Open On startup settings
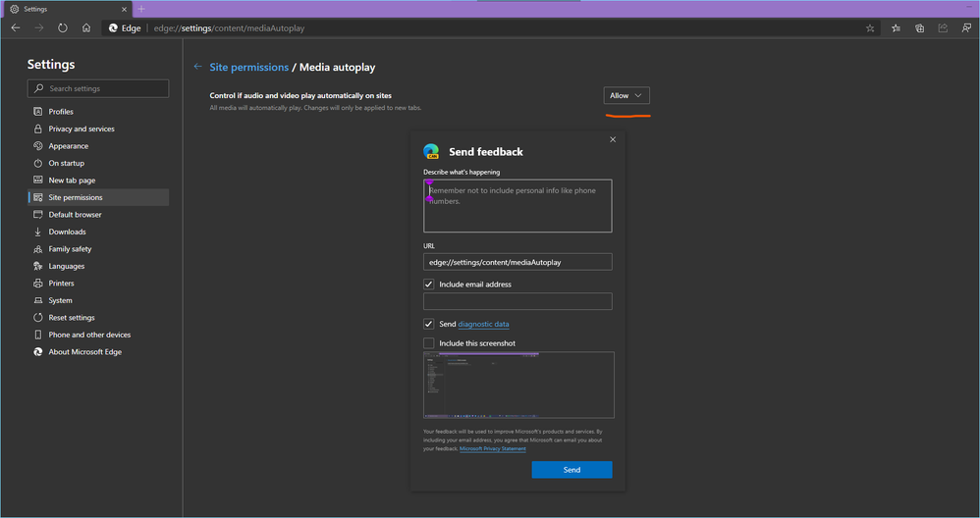980x518 pixels. coord(98,163)
